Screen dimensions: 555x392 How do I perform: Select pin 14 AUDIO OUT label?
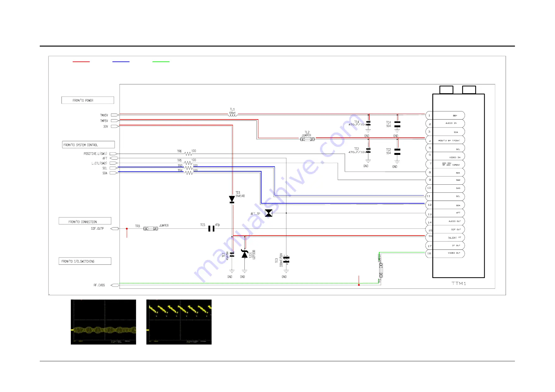(x=455, y=221)
